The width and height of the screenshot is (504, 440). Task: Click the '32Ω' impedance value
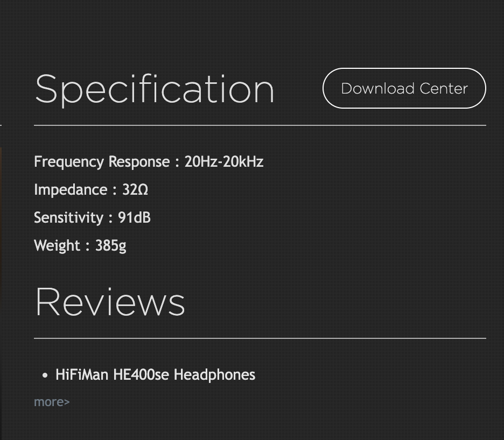(135, 190)
